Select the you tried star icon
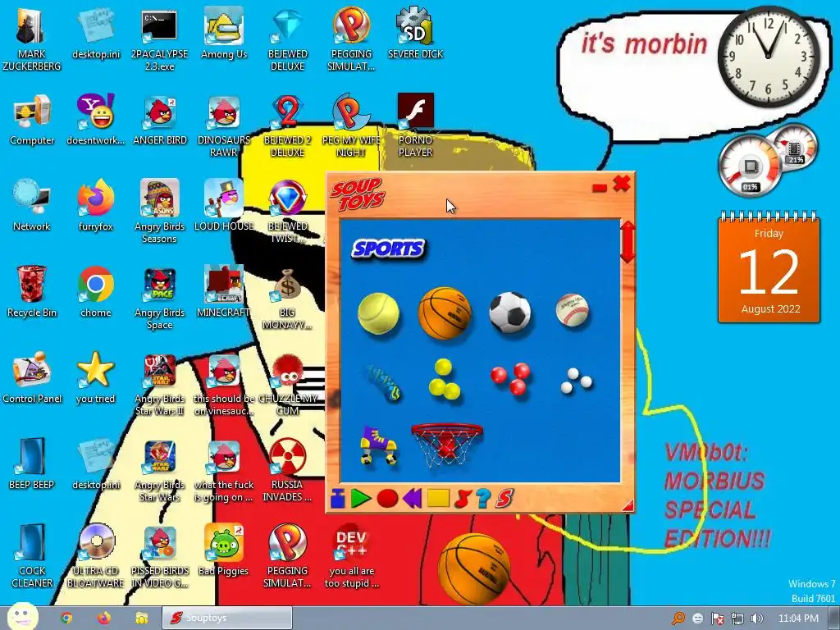The image size is (840, 630). pos(95,377)
